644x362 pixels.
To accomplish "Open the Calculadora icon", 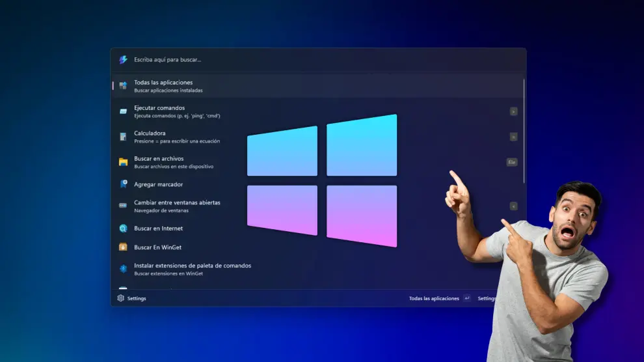I will pyautogui.click(x=123, y=137).
